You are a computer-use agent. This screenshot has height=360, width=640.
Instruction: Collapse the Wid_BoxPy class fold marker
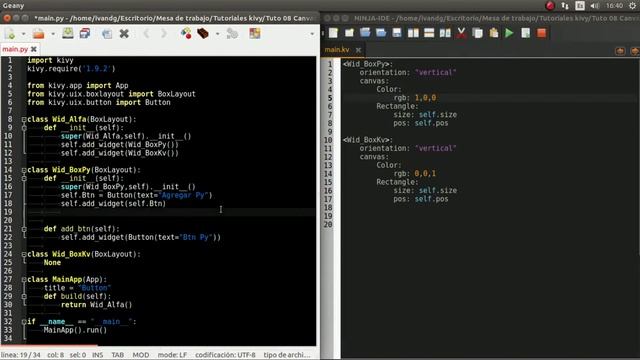(24, 170)
